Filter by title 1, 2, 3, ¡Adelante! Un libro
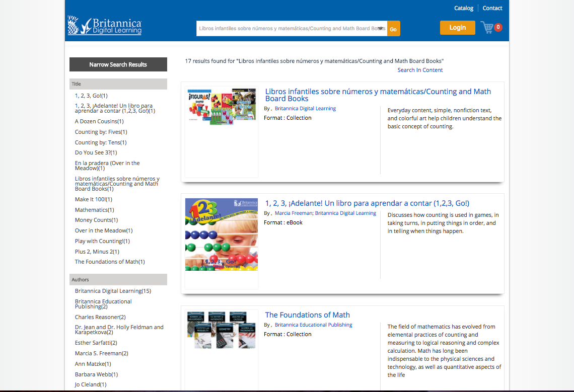574x392 pixels. (x=115, y=108)
